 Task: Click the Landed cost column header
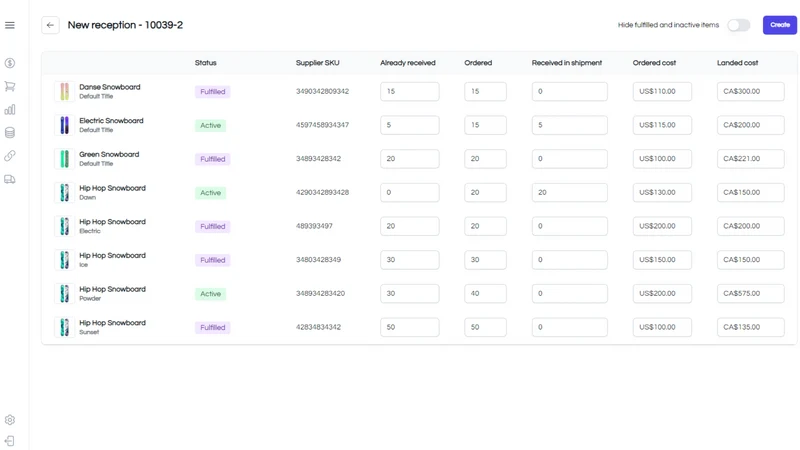[x=737, y=63]
